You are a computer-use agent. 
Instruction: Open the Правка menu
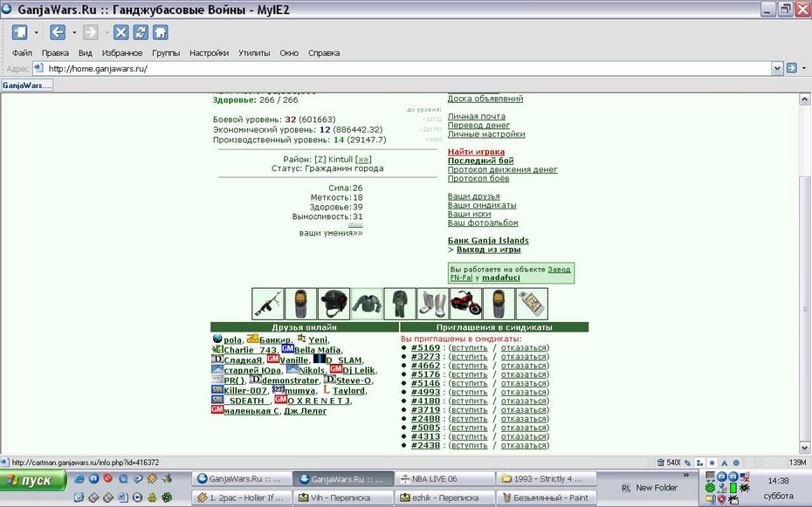pyautogui.click(x=55, y=52)
